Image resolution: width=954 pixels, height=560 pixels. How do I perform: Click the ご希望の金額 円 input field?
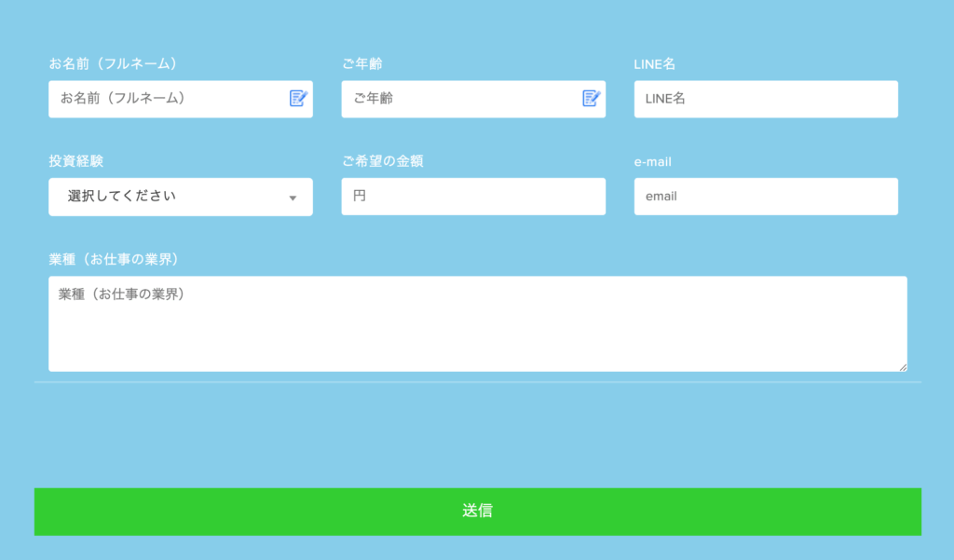(473, 197)
